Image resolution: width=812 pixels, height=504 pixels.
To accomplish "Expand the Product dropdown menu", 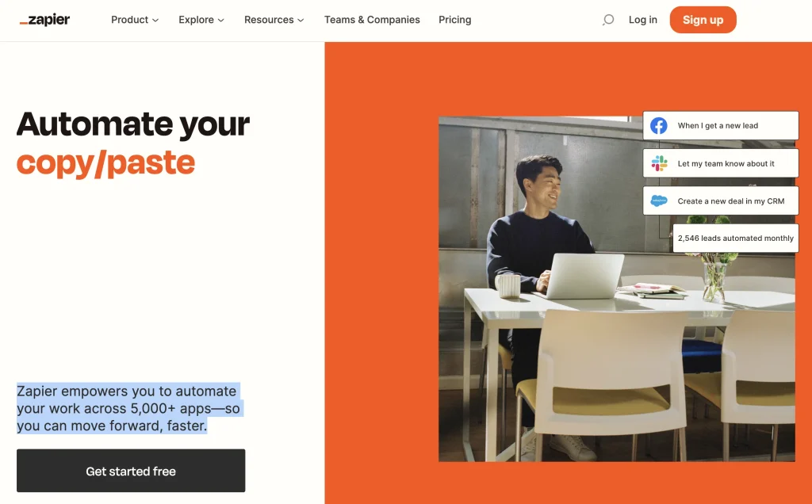I will pyautogui.click(x=134, y=20).
